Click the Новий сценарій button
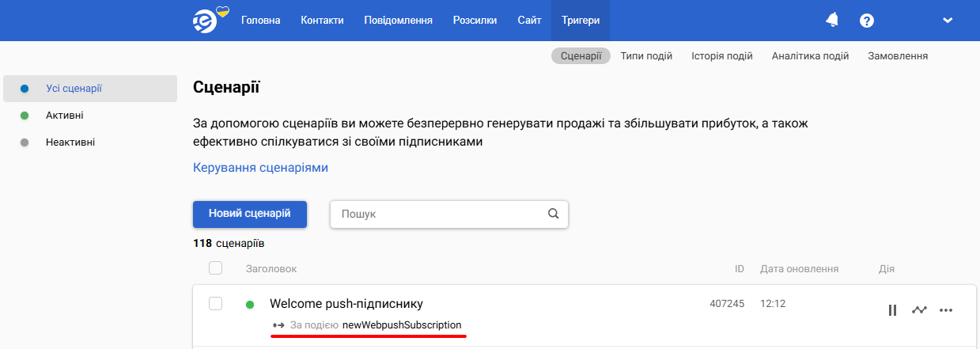 click(250, 214)
